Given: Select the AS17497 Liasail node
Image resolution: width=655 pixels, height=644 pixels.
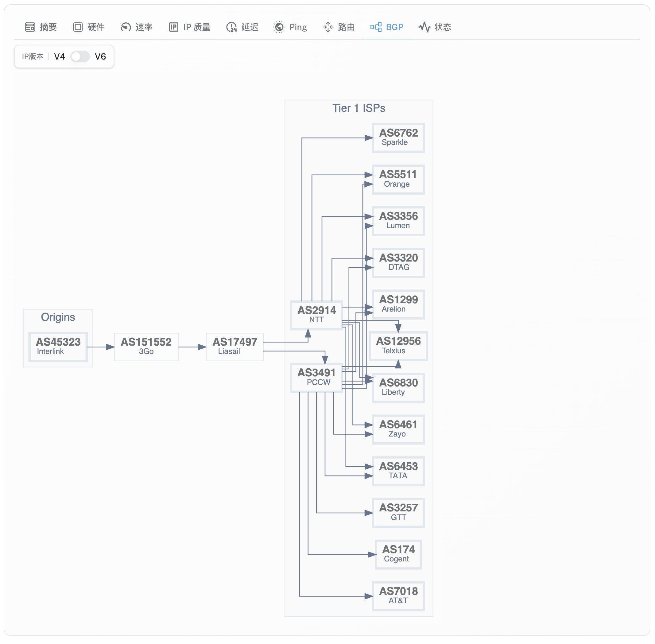Looking at the screenshot, I should coord(234,346).
